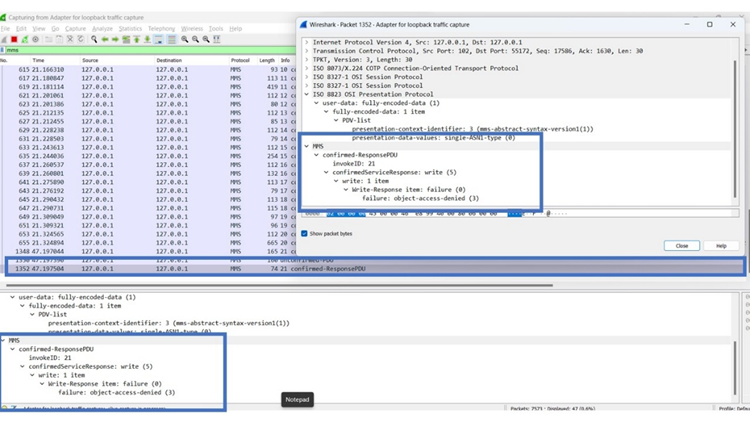Collapse Write-Response item failure in dialog
The width and height of the screenshot is (750, 422).
pos(346,189)
